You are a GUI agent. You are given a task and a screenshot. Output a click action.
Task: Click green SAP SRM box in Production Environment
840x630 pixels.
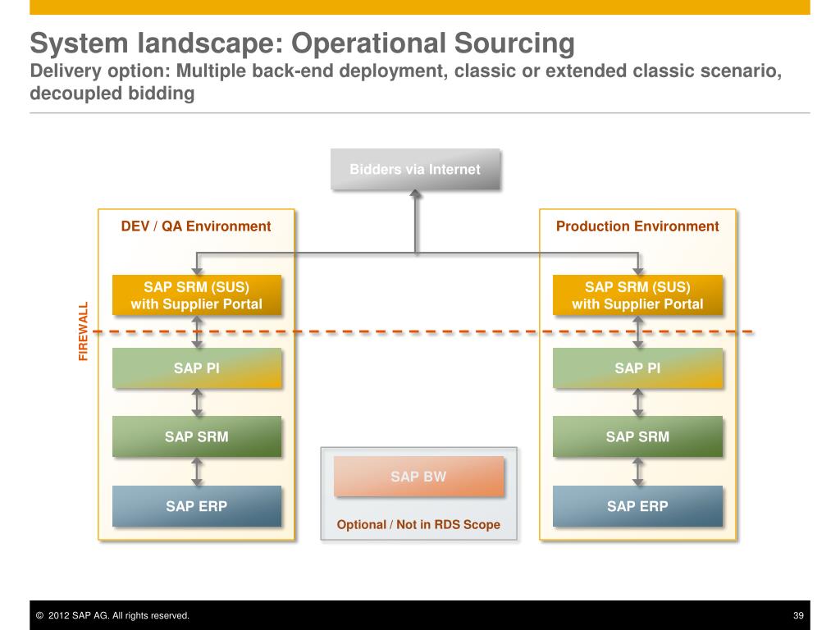[x=637, y=436]
